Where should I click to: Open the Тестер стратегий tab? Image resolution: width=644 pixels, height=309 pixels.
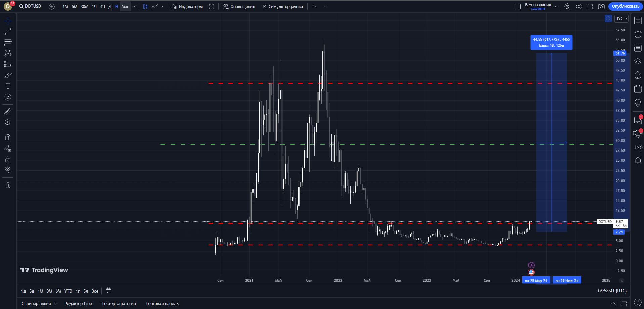(x=119, y=303)
